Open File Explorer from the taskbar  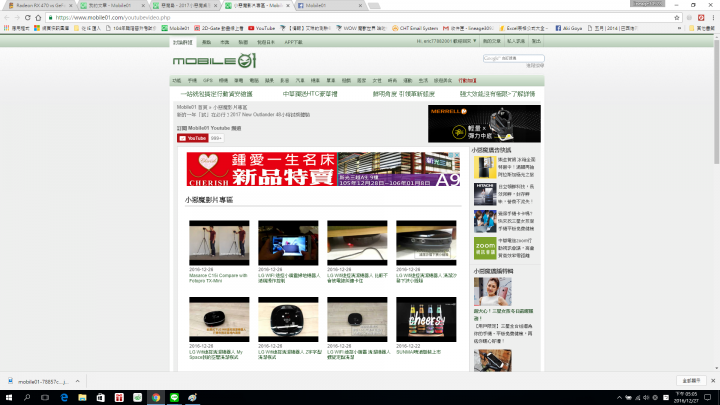click(82, 397)
